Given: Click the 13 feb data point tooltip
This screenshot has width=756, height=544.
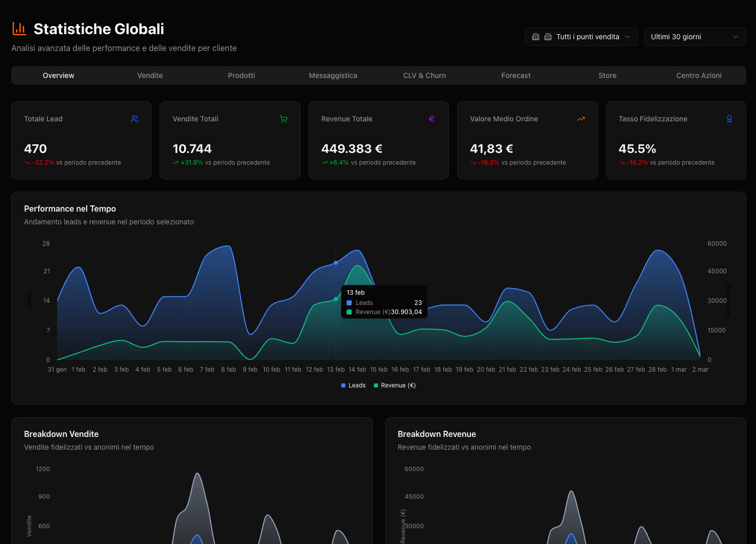Looking at the screenshot, I should (384, 301).
